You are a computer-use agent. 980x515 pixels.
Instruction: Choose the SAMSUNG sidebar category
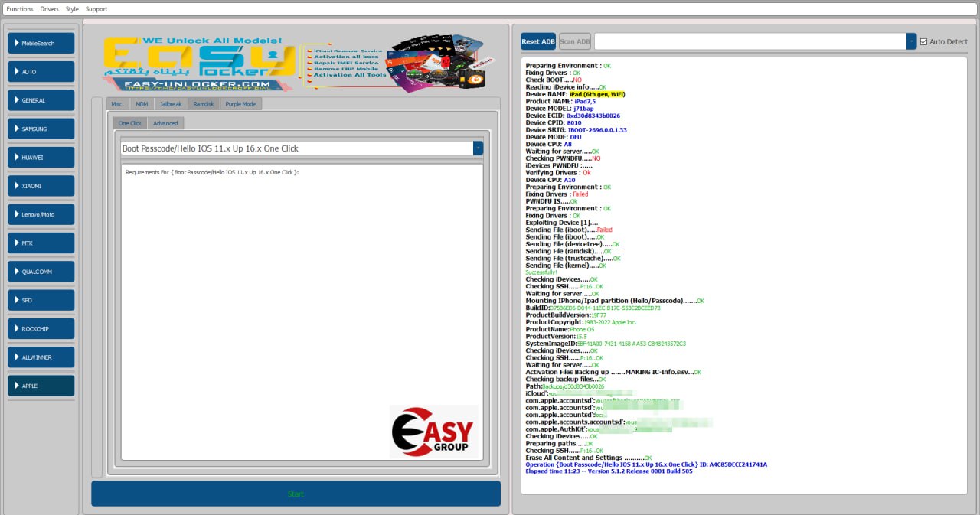coord(41,129)
